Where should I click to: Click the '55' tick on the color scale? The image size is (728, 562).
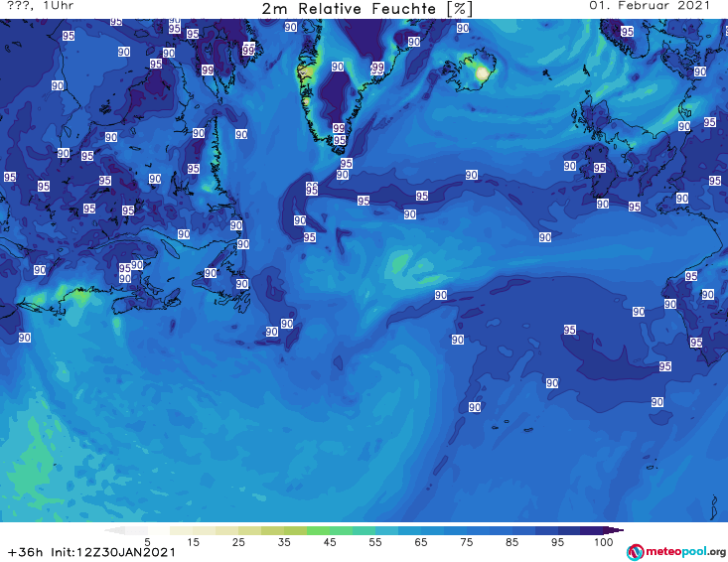click(x=375, y=541)
